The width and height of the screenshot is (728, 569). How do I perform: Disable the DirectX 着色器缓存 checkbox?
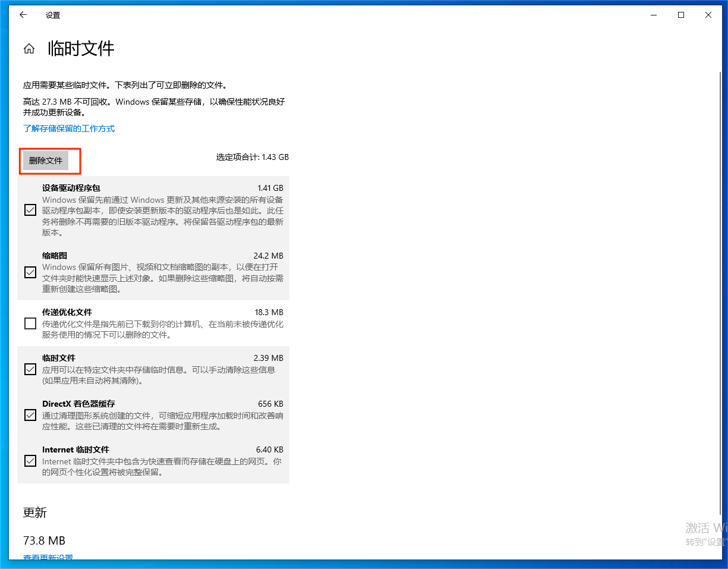pos(30,414)
